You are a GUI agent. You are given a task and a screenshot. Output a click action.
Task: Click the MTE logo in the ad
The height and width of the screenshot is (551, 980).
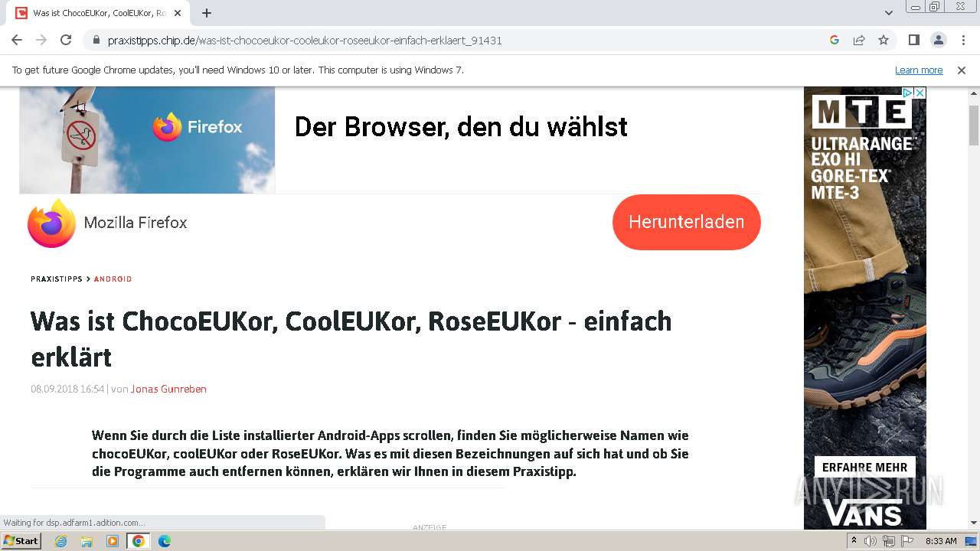pos(862,112)
